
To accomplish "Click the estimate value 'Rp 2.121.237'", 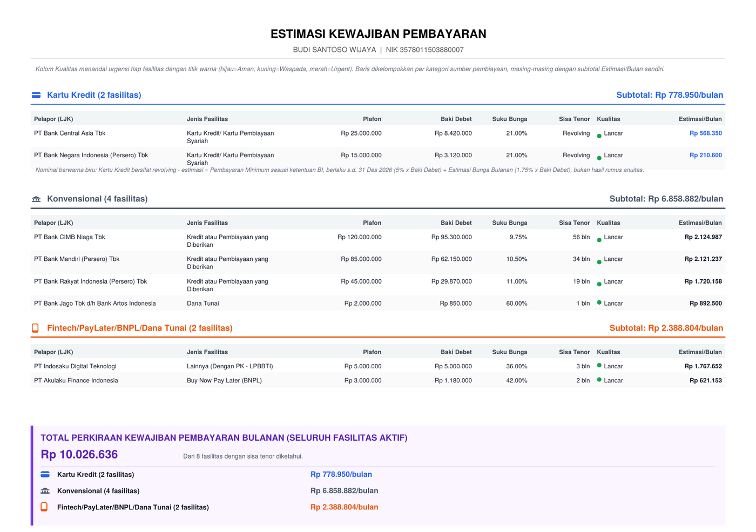I will [703, 259].
